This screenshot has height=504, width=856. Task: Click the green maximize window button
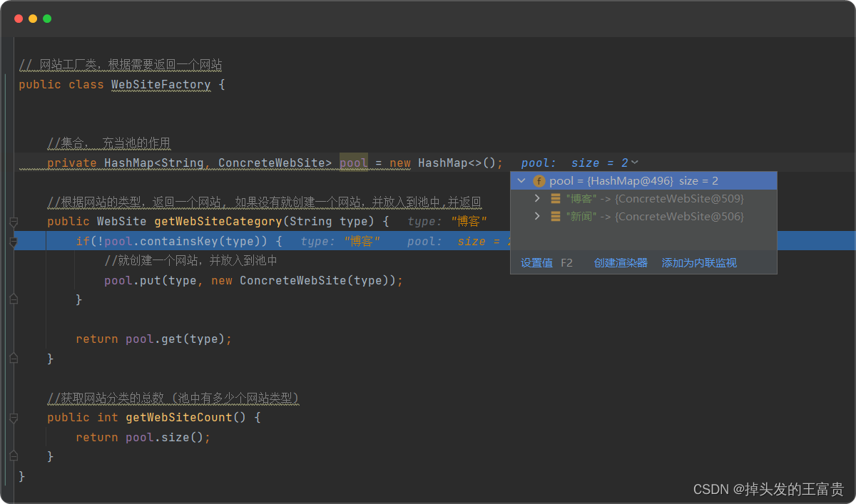pos(47,19)
